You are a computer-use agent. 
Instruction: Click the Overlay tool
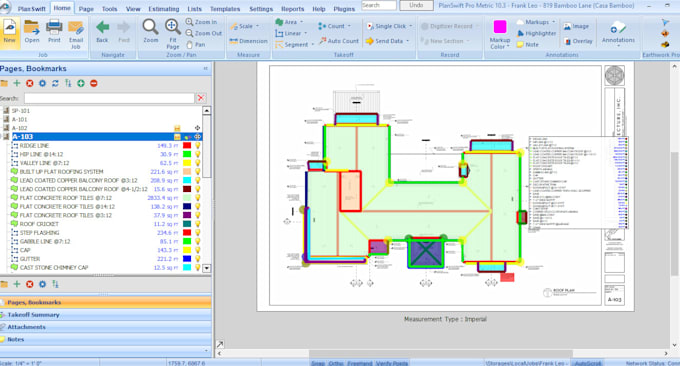tap(578, 41)
